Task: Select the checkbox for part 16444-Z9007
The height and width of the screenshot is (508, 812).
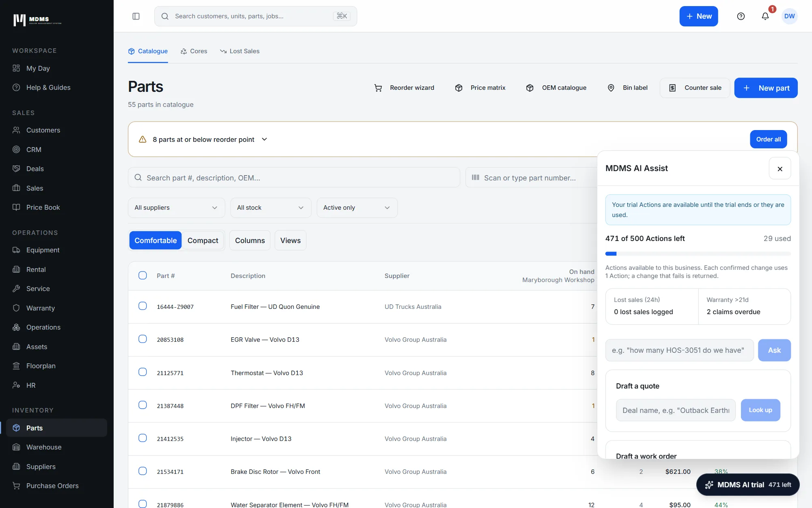Action: pos(143,306)
